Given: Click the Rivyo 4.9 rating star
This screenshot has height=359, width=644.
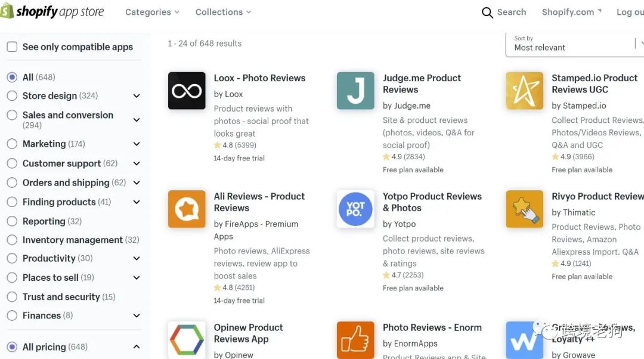Looking at the screenshot, I should (x=555, y=264).
